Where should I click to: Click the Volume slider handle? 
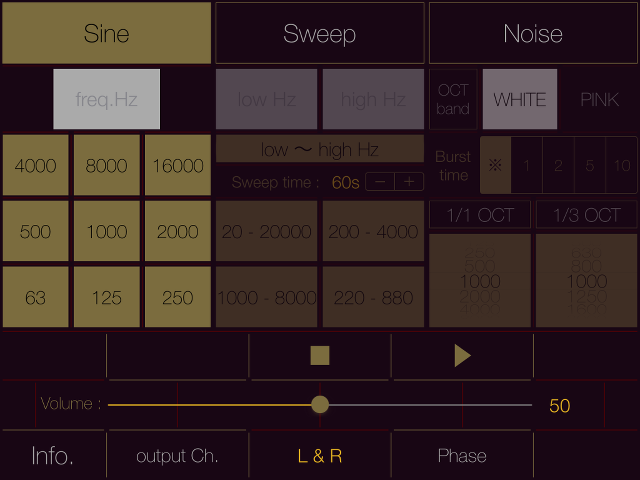320,405
